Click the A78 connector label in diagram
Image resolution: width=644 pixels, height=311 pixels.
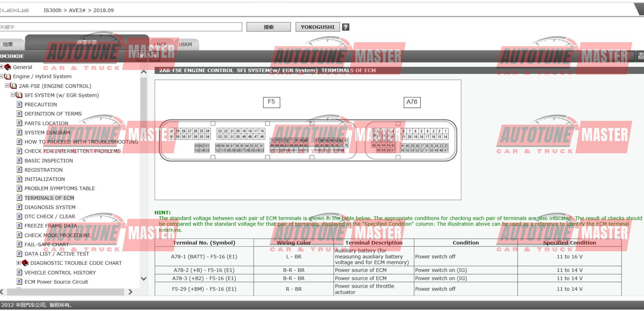click(x=412, y=102)
